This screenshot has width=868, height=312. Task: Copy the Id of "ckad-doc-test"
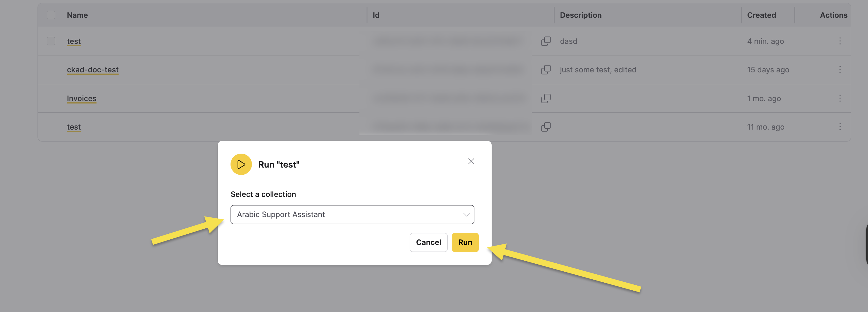tap(546, 70)
